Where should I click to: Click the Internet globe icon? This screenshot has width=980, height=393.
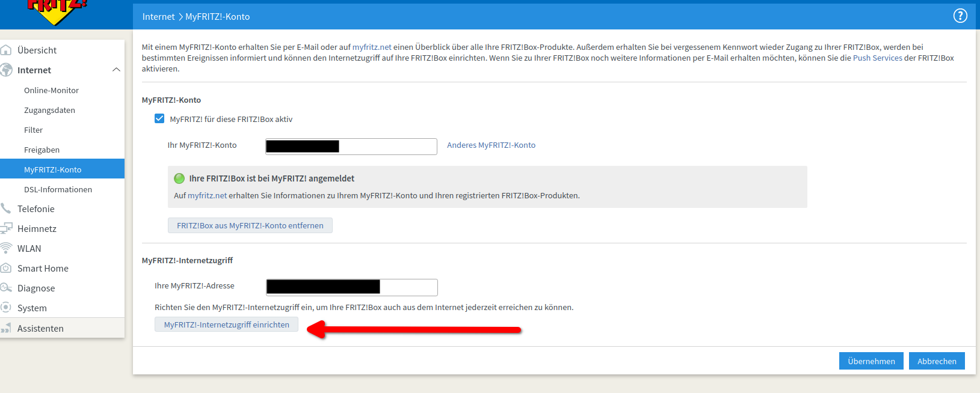(x=6, y=70)
